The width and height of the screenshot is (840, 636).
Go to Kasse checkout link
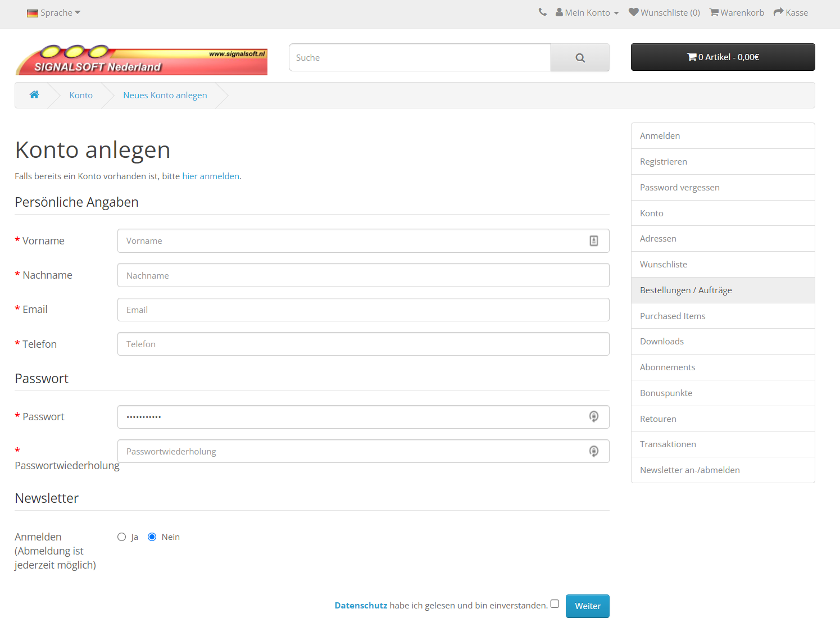791,12
